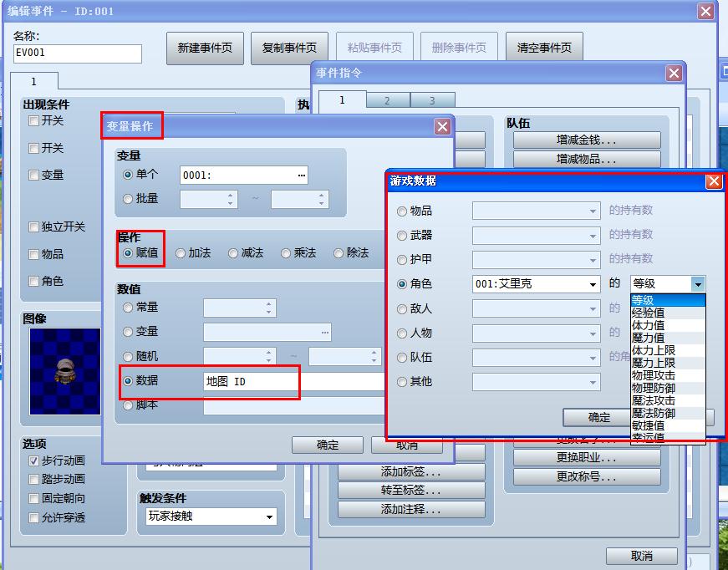
Task: Select event page tab 1 in event editor
Action: click(x=34, y=81)
